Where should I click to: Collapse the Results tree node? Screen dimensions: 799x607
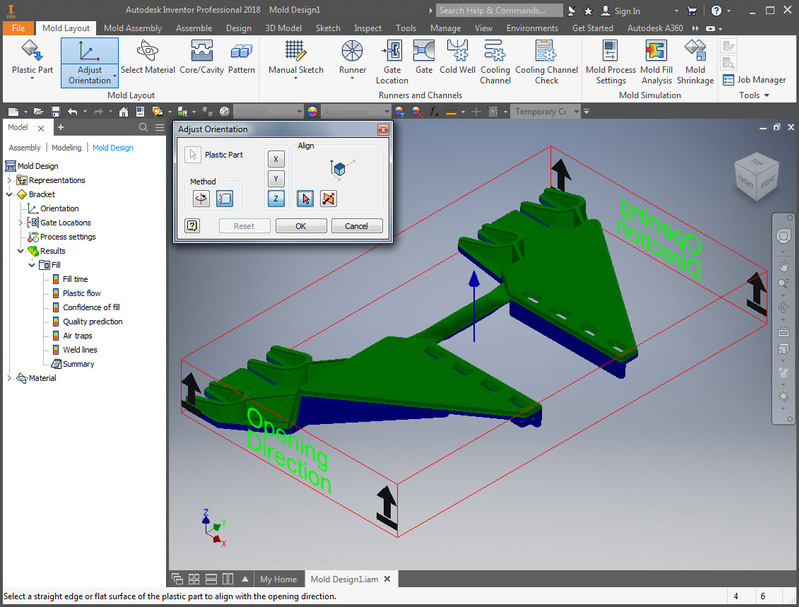tap(20, 251)
